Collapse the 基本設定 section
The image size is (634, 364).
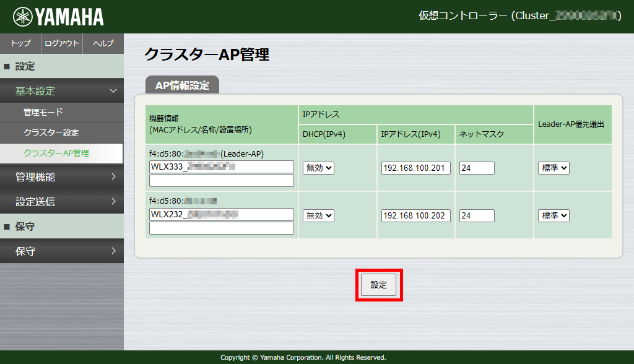[x=62, y=91]
